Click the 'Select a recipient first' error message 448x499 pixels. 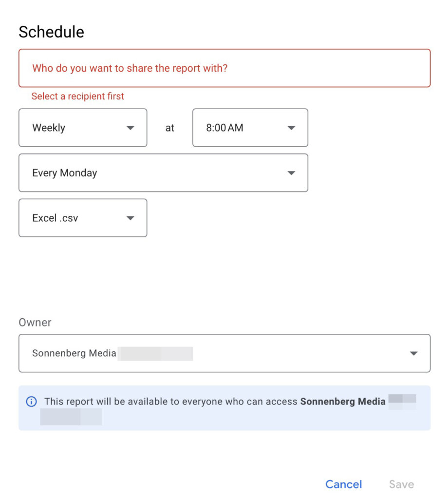77,96
